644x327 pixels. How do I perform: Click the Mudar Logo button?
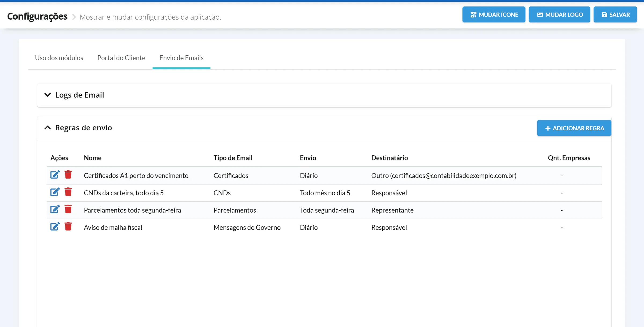click(559, 15)
